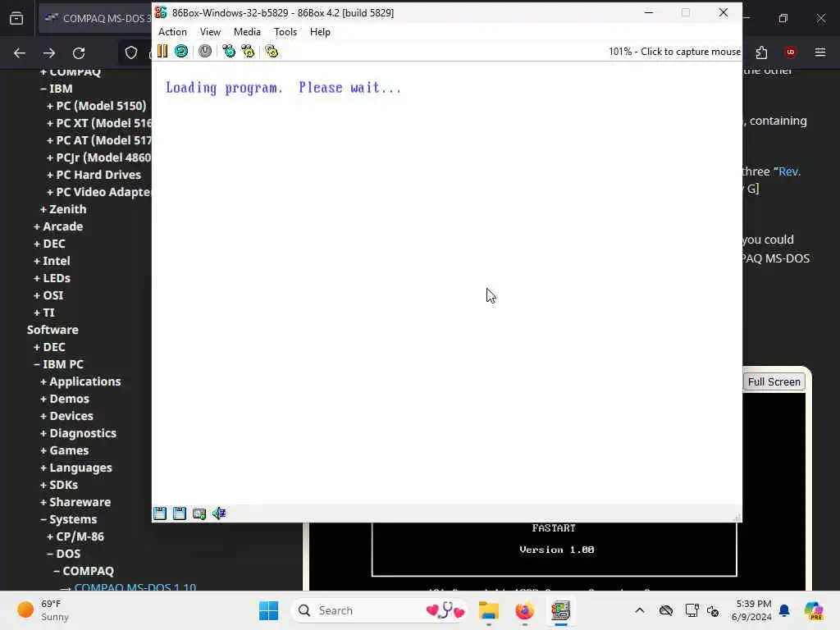The height and width of the screenshot is (630, 840).
Task: Click second floppy drive status icon
Action: [x=180, y=514]
